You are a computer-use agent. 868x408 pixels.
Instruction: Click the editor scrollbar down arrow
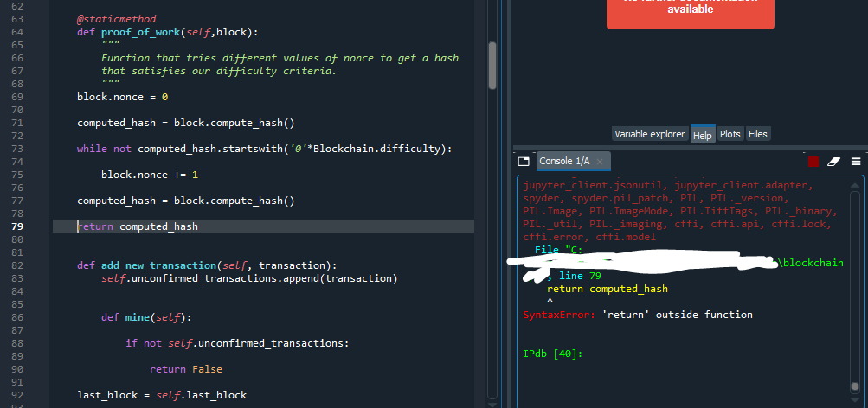[492, 405]
